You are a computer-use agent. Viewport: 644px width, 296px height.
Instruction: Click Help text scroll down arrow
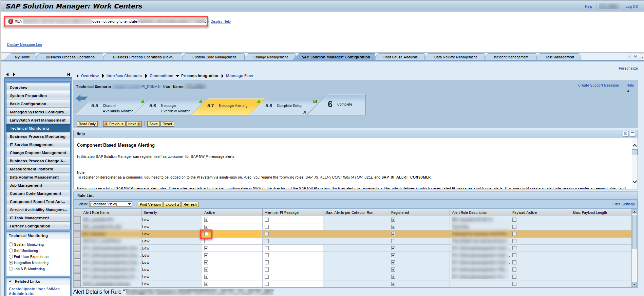(x=634, y=182)
